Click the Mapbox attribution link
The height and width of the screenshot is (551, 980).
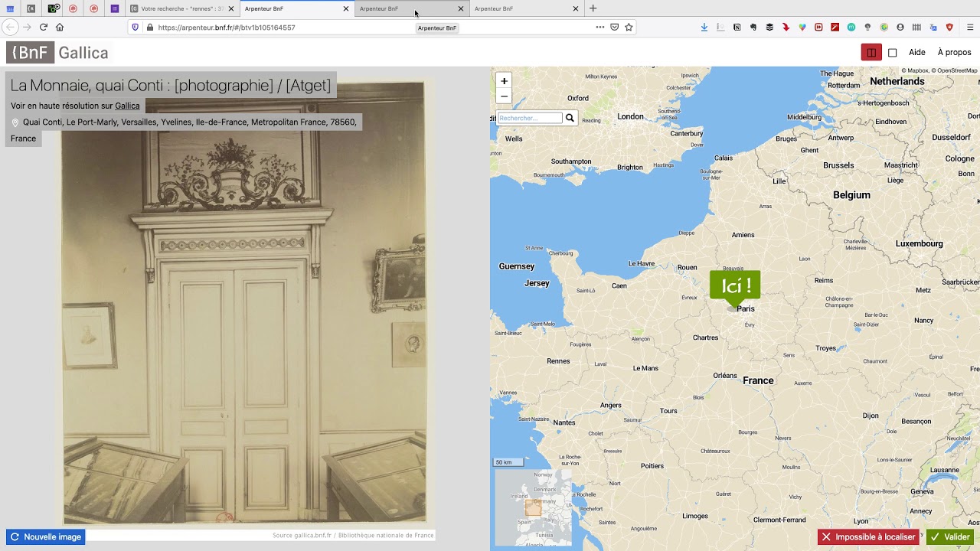pos(914,70)
